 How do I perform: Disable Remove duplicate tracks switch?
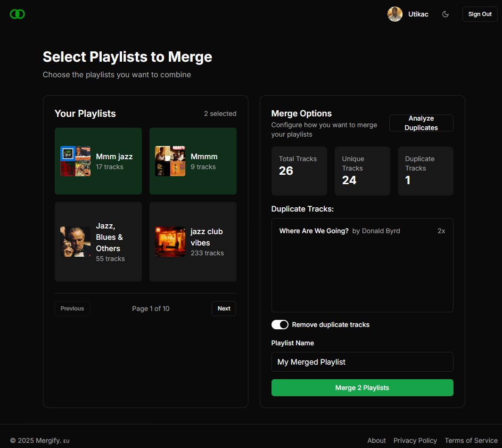tap(280, 325)
